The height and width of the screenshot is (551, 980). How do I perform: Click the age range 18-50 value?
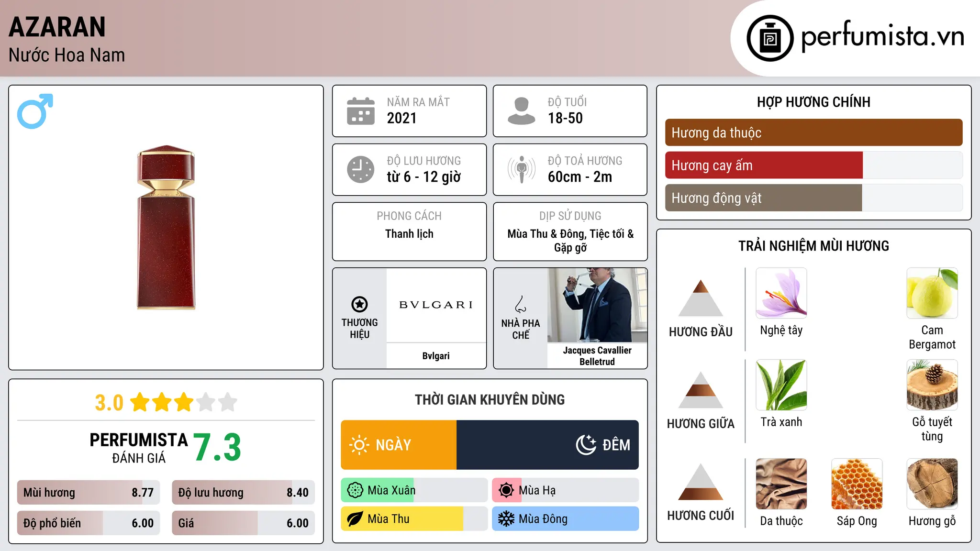[x=565, y=118]
